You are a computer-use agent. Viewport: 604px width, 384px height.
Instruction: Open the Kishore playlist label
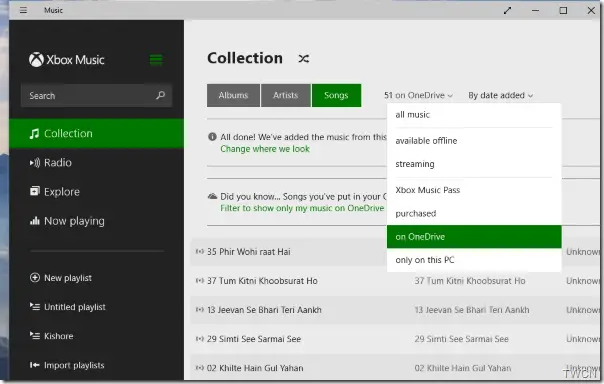pos(59,336)
